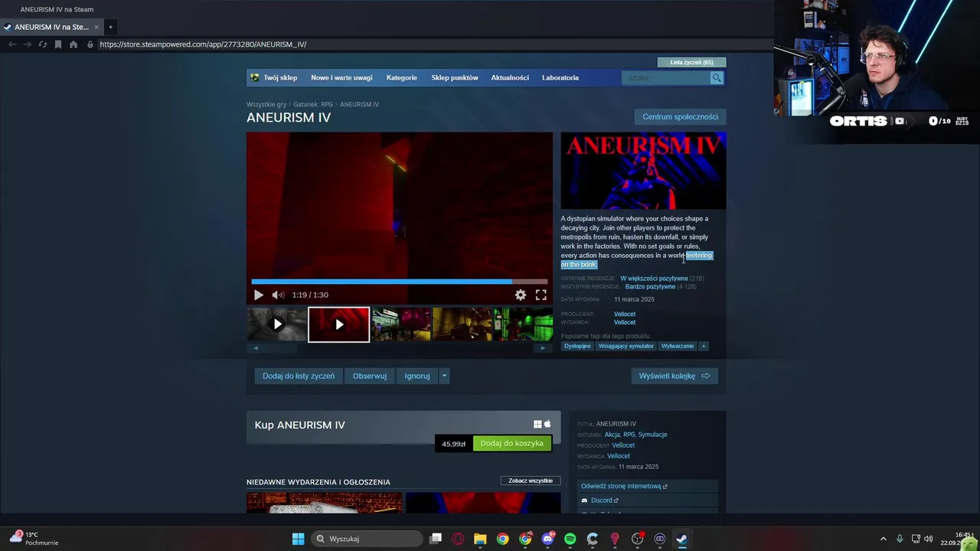
Task: Expand dropdown arrow next to Ignoruj
Action: 444,376
